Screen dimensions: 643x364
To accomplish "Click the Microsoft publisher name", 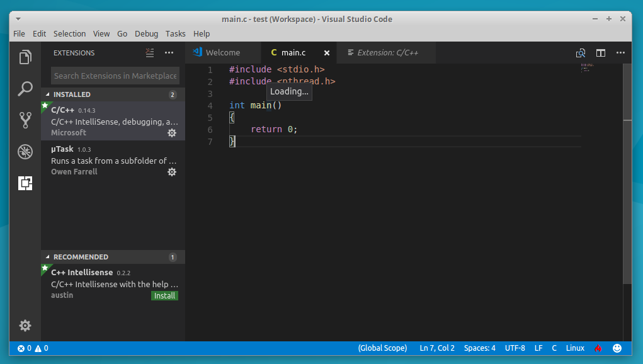I will tap(69, 133).
